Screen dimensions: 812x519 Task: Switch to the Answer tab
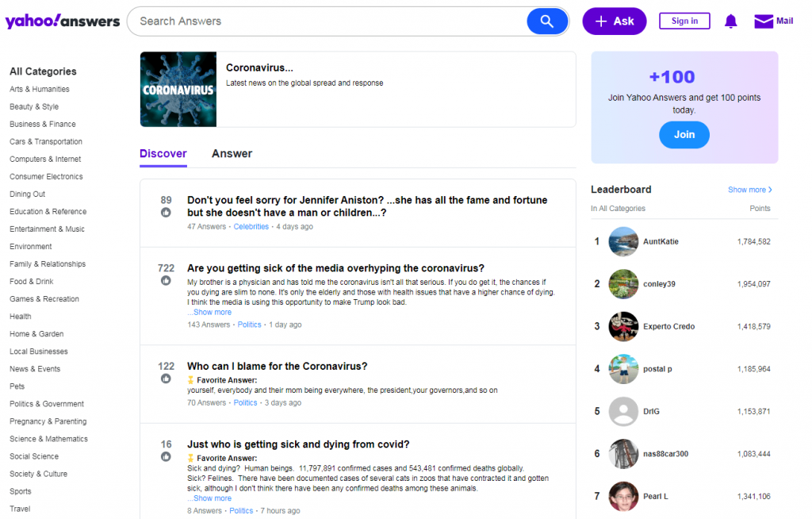tap(232, 154)
